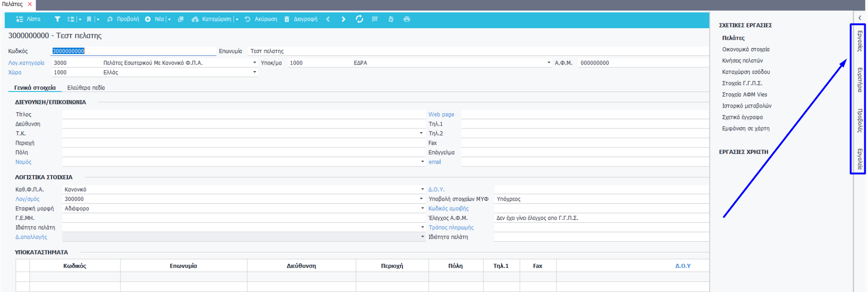The image size is (868, 292).
Task: Open the Ευρετήρια vertical side tab
Action: click(859, 80)
